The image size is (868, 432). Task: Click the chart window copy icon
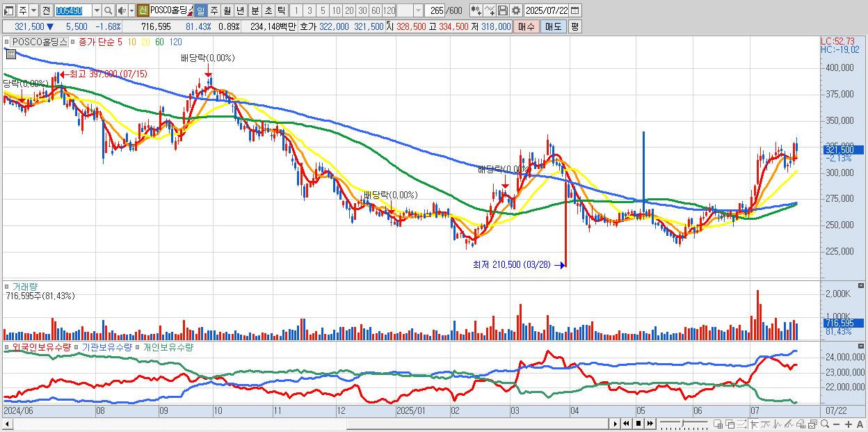(x=812, y=424)
